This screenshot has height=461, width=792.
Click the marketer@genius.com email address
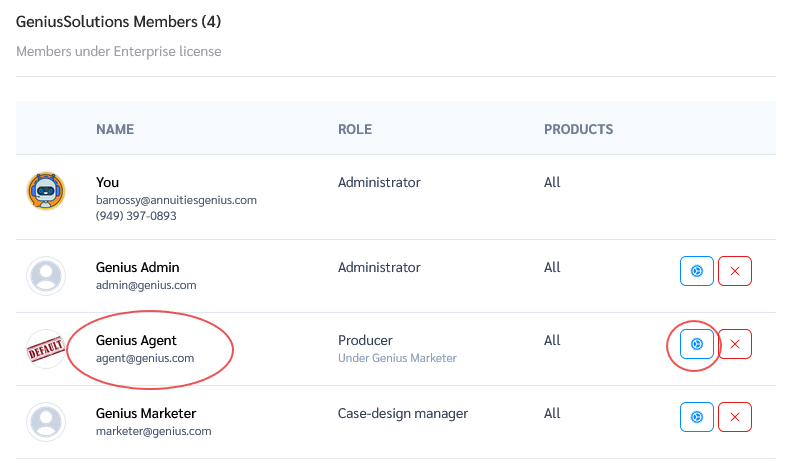[153, 431]
